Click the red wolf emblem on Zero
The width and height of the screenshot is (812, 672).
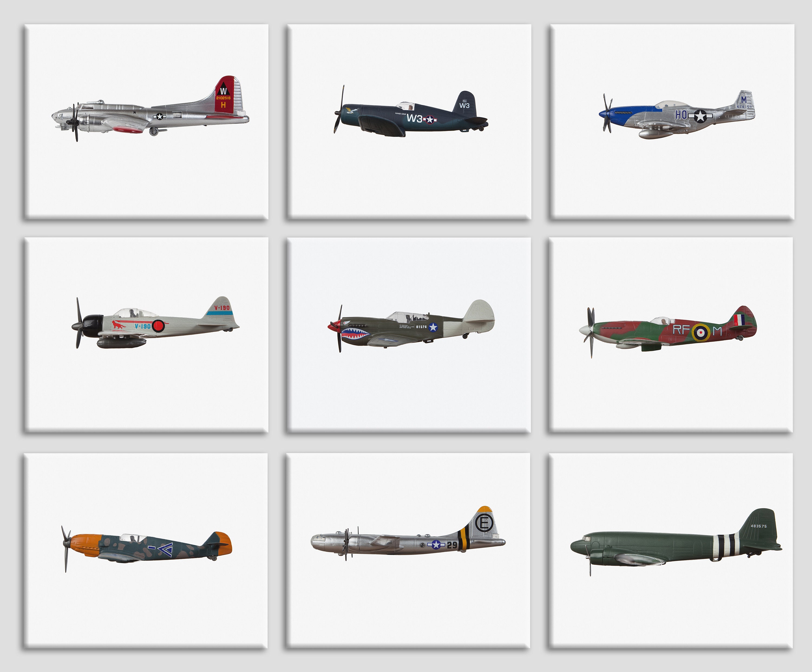118,325
